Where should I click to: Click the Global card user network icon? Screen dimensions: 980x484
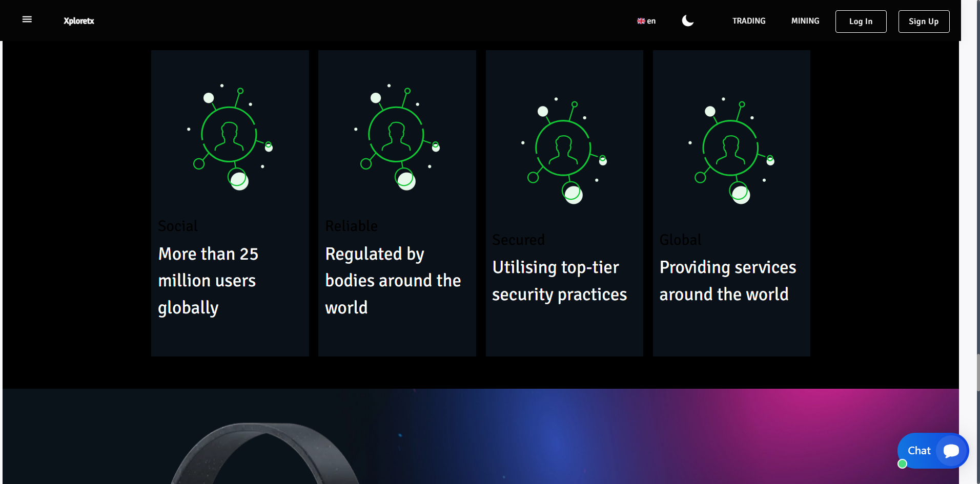731,151
